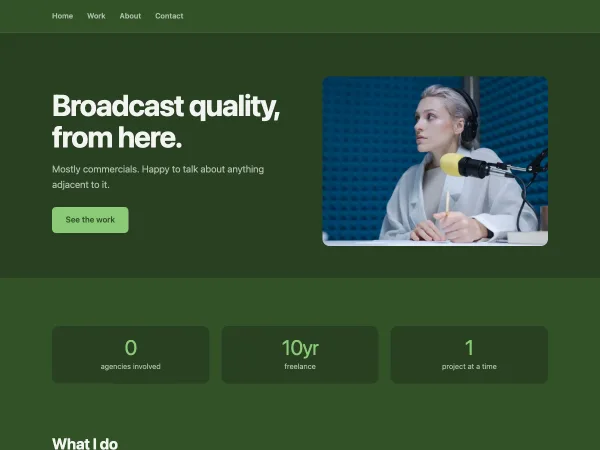The width and height of the screenshot is (600, 450).
Task: Click the large 0 stat number
Action: 130,348
